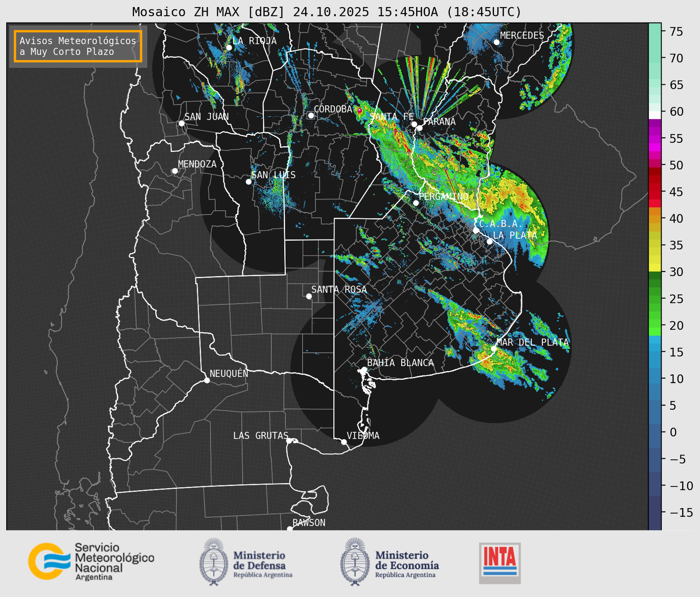
Task: Click the 30 colorbar tick label
Action: [676, 272]
